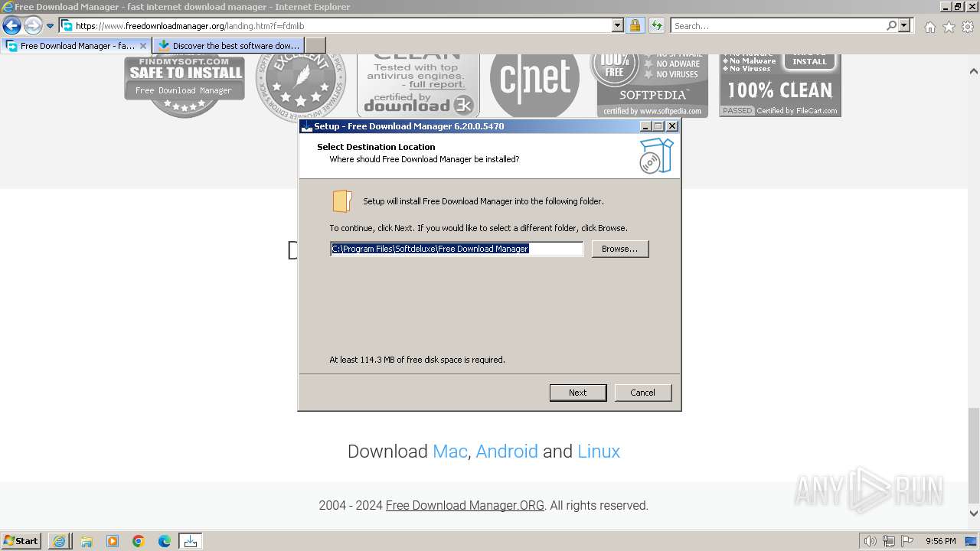Click the FindMySoft Safe to Install badge
This screenshot has width=980, height=551.
point(185,86)
